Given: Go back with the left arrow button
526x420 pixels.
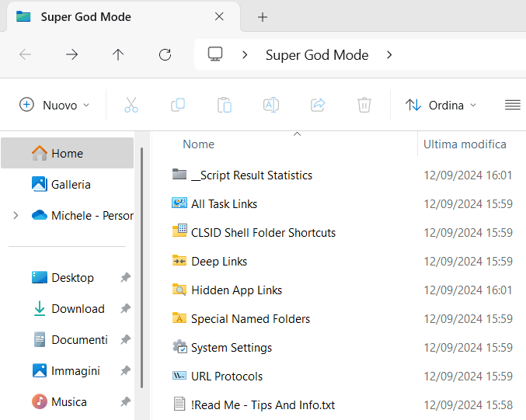Looking at the screenshot, I should click(x=25, y=54).
